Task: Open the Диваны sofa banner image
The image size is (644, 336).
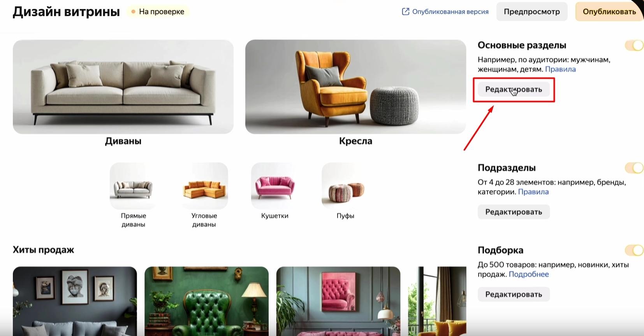Action: click(123, 87)
